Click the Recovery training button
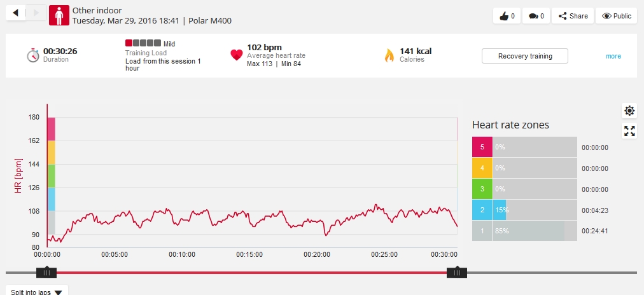The image size is (644, 295). point(524,56)
